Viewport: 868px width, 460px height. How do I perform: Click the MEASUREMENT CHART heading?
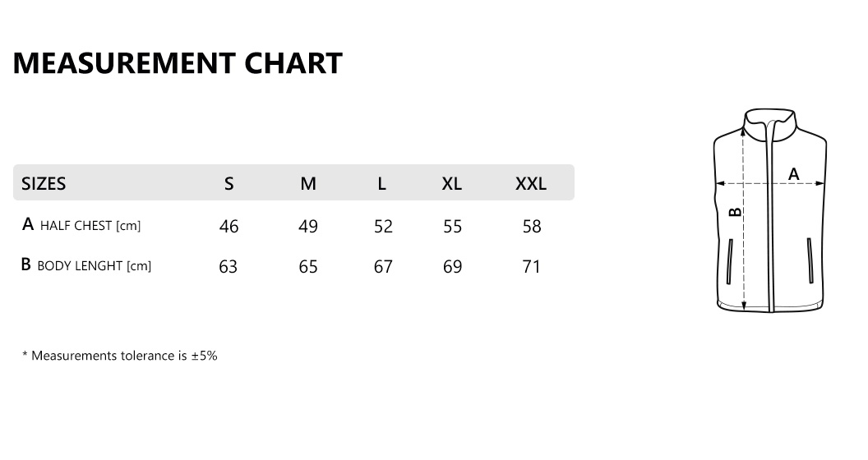[x=178, y=62]
